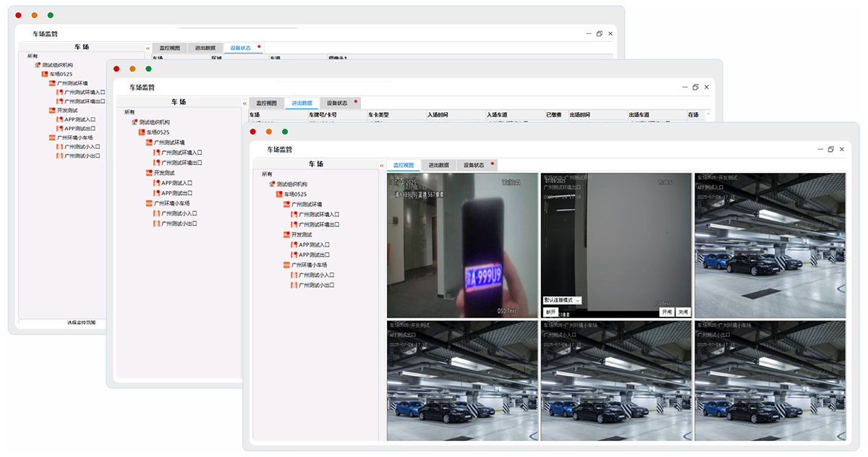Collapse the 车场 side panel in the front window
The height and width of the screenshot is (457, 868).
coord(382,166)
